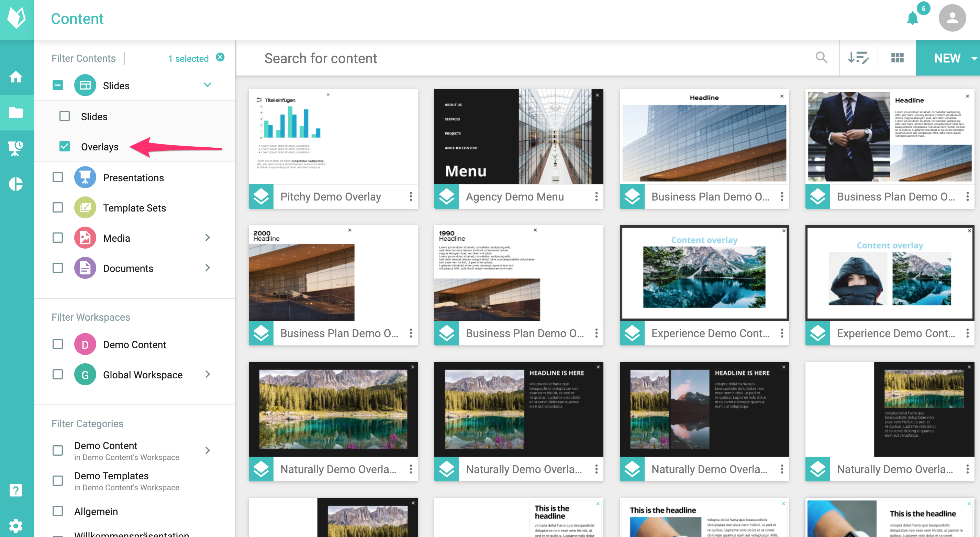Select the Allgemein category label
Viewport: 980px width, 537px height.
click(x=96, y=512)
